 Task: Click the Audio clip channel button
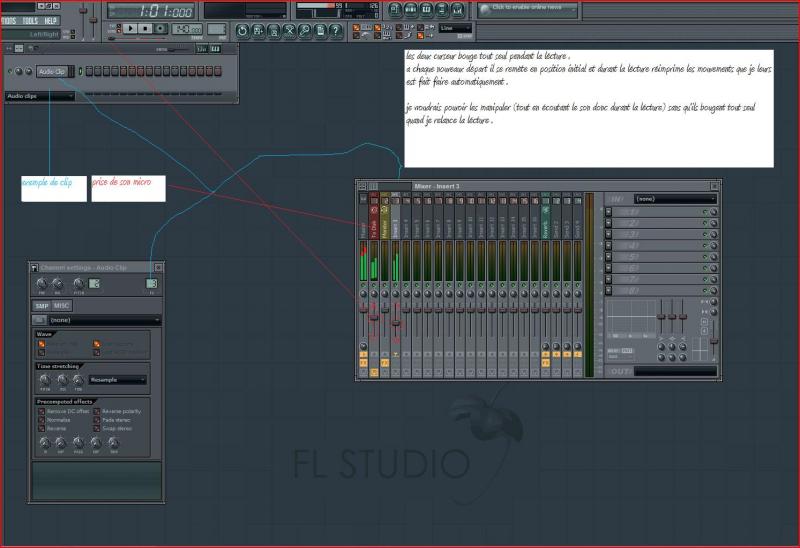(53, 72)
